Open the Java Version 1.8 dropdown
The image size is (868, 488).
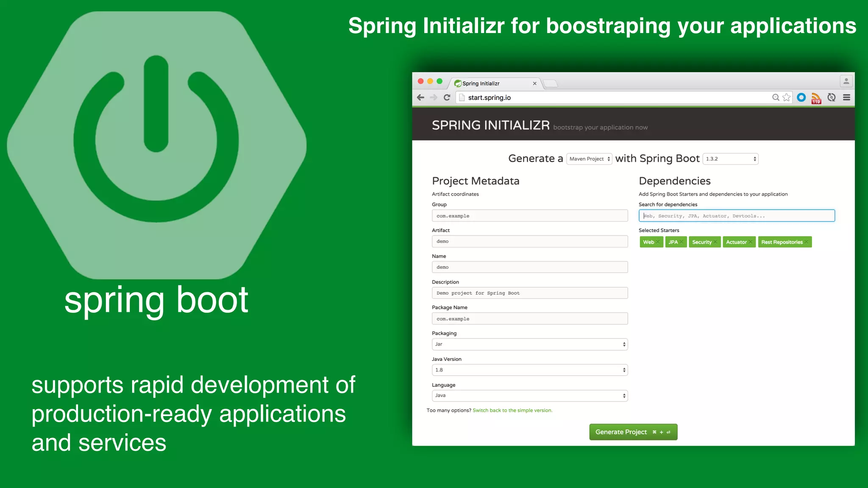530,370
